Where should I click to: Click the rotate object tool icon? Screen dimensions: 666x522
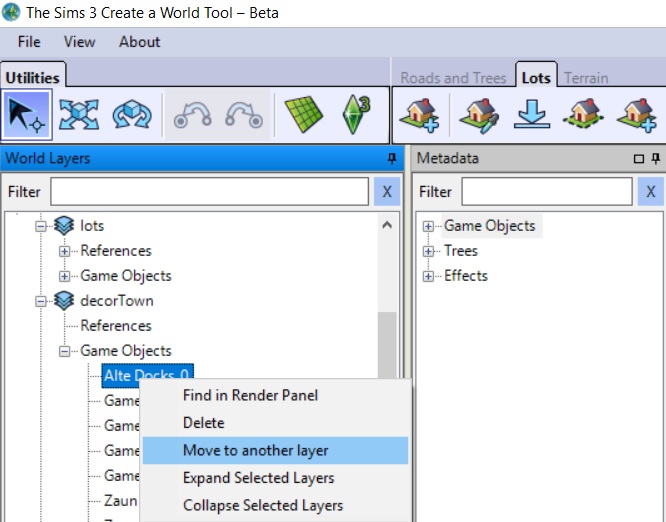(131, 115)
